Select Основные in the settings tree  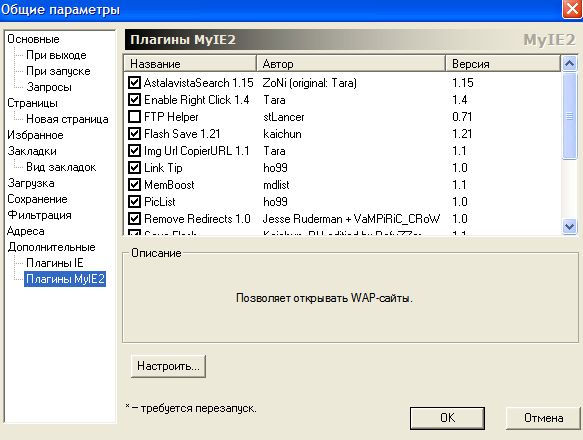[33, 39]
